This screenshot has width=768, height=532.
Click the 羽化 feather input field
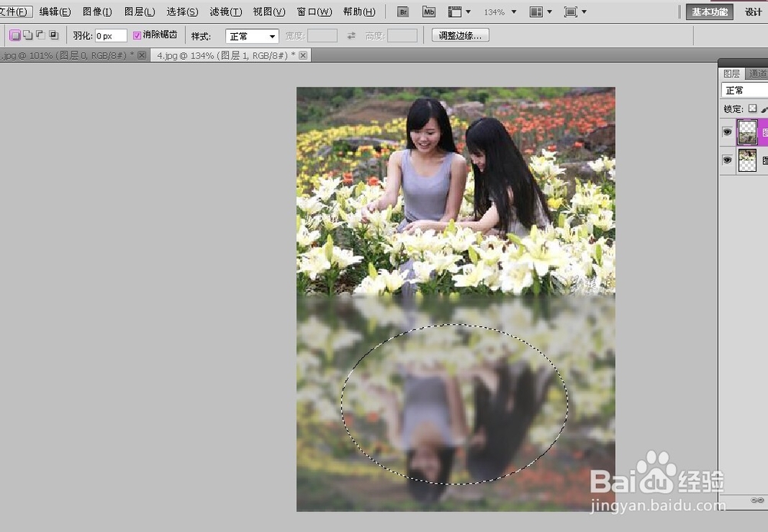point(111,36)
